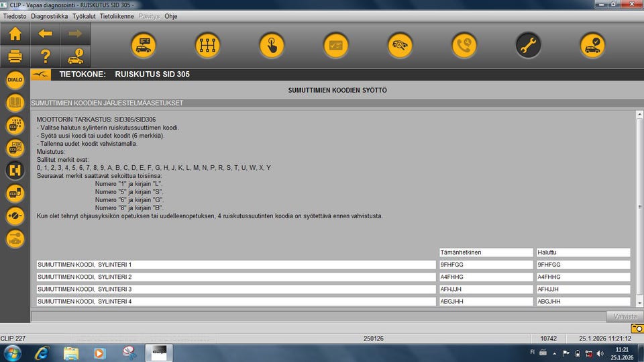Launch Internet Explorer from taskbar
Screen dimensions: 644x362
coord(42,353)
